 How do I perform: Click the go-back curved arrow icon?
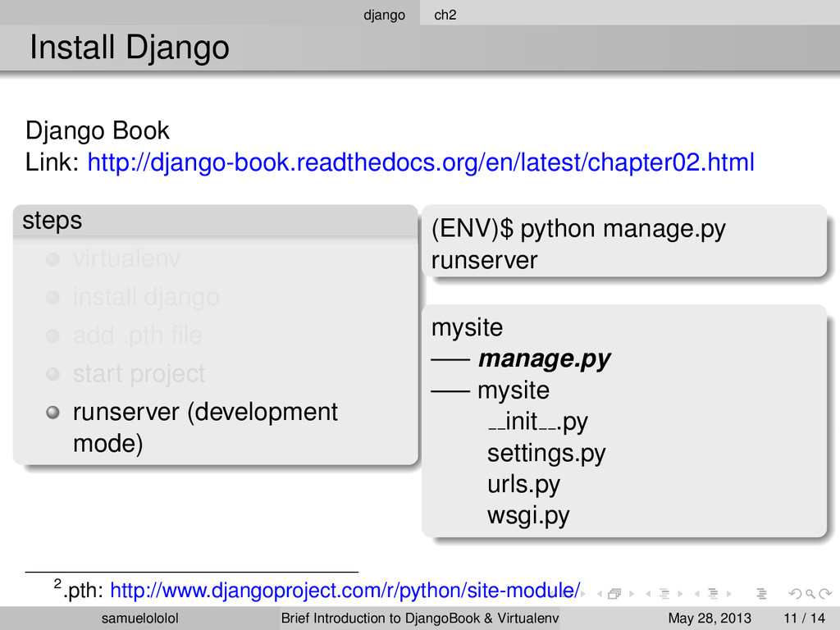(795, 594)
